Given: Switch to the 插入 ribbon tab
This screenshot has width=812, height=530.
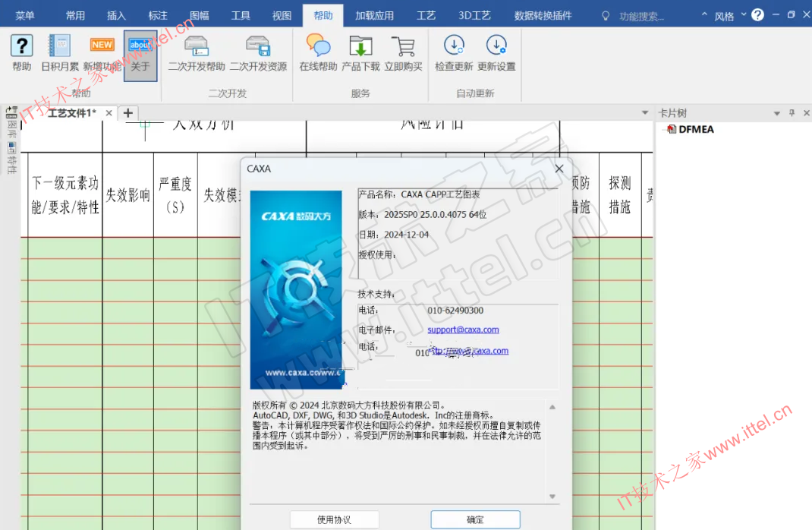Looking at the screenshot, I should coord(117,15).
